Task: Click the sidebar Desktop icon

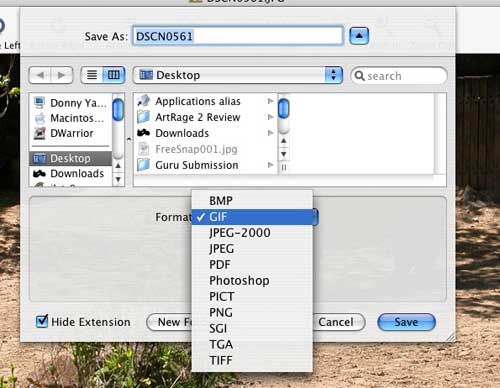Action: (40, 159)
